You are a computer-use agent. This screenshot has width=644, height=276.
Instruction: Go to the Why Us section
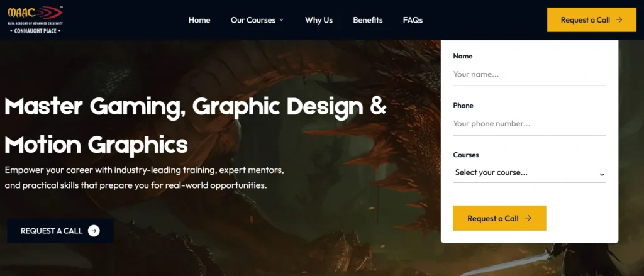tap(319, 20)
